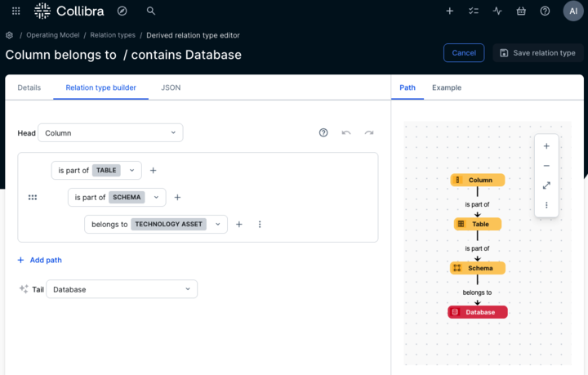588x375 pixels.
Task: Zoom in on the path diagram
Action: tap(546, 146)
